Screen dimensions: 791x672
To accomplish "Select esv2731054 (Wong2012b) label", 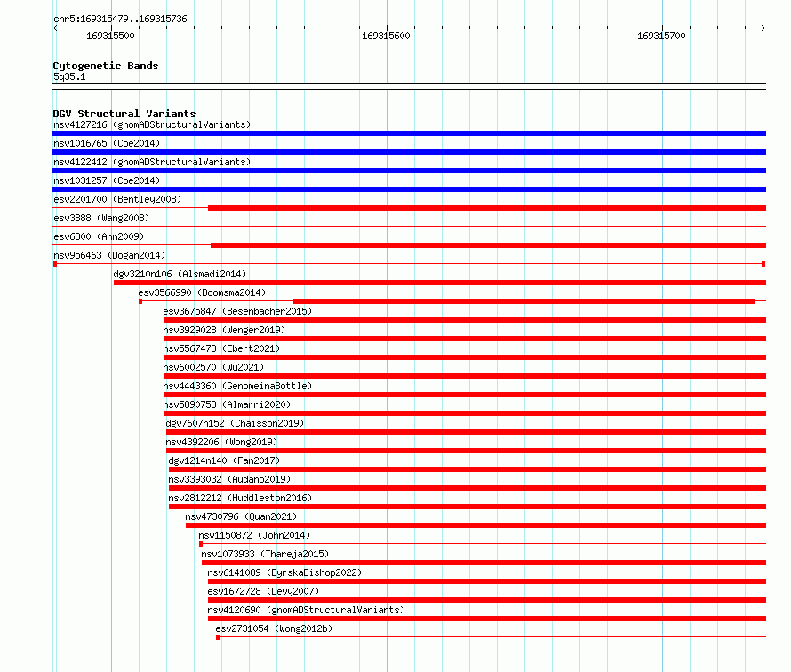I will click(274, 628).
